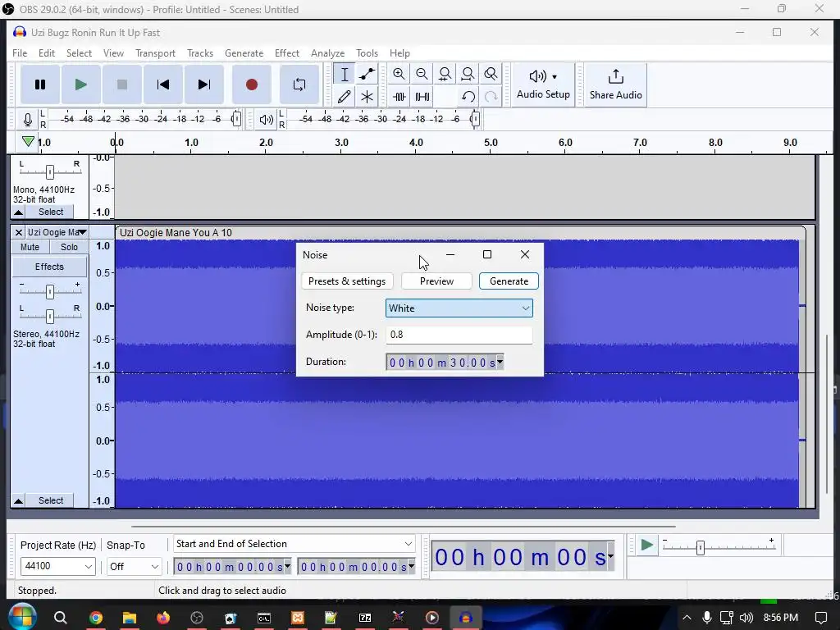The image size is (840, 630).
Task: Open the Analyze menu
Action: coord(328,53)
